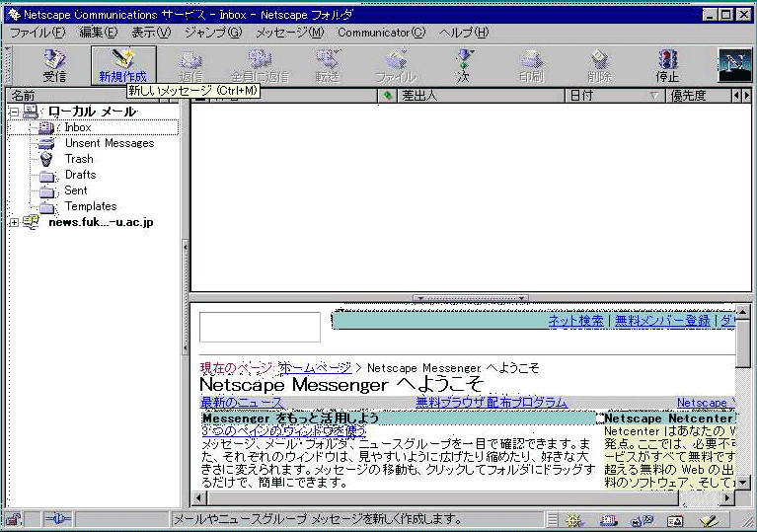Click the 印刷 (Print) toolbar icon
757x532 pixels.
tap(532, 66)
